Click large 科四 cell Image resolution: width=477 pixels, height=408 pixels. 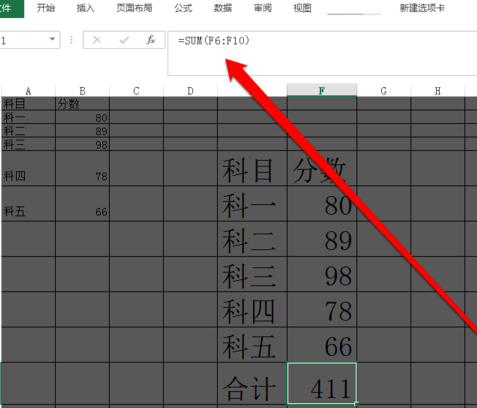pyautogui.click(x=252, y=310)
